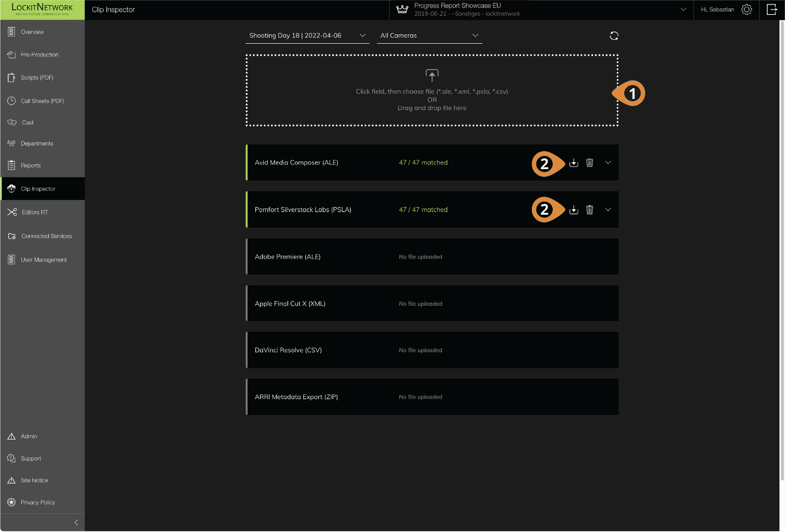Select the Apple Final Cut X (XML) row

click(x=432, y=303)
